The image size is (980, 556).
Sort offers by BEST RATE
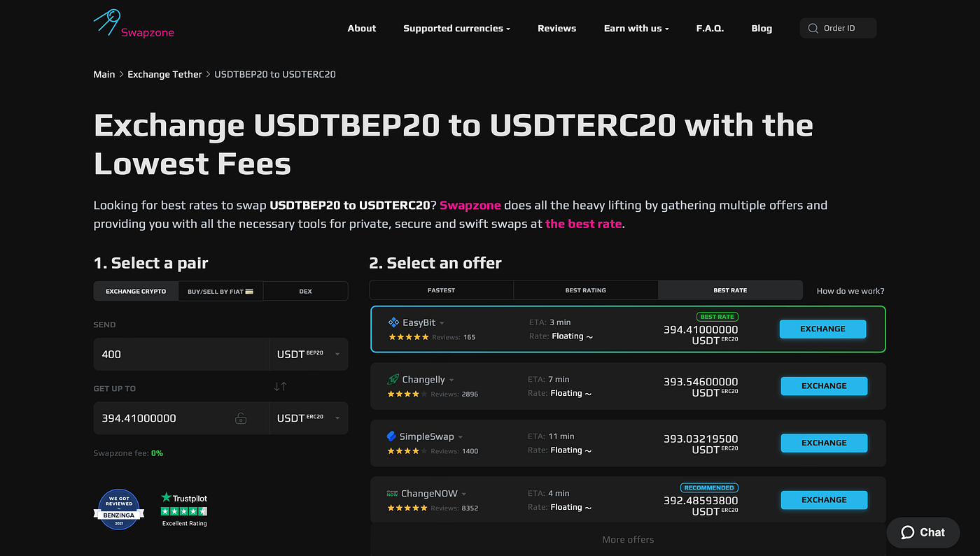pyautogui.click(x=730, y=290)
